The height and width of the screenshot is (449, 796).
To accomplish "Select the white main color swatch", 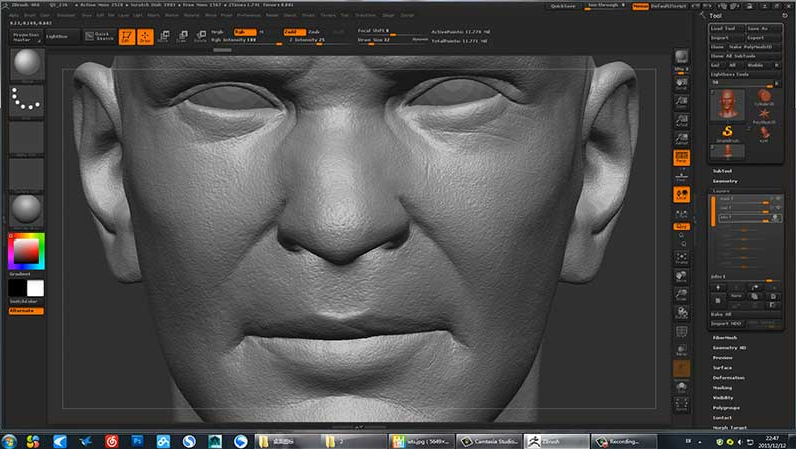I will click(x=35, y=288).
